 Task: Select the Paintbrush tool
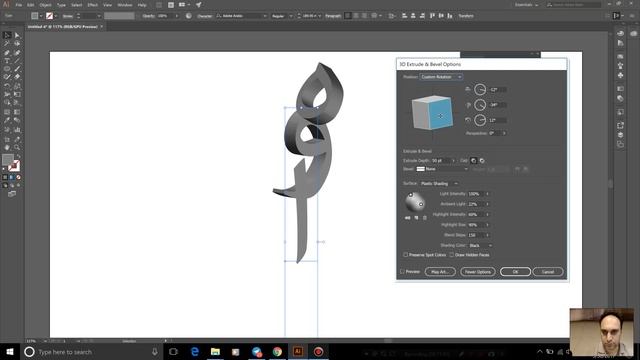point(17,69)
